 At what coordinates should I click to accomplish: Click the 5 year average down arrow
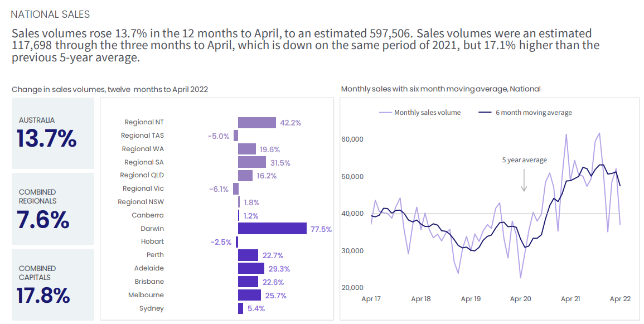pos(524,181)
